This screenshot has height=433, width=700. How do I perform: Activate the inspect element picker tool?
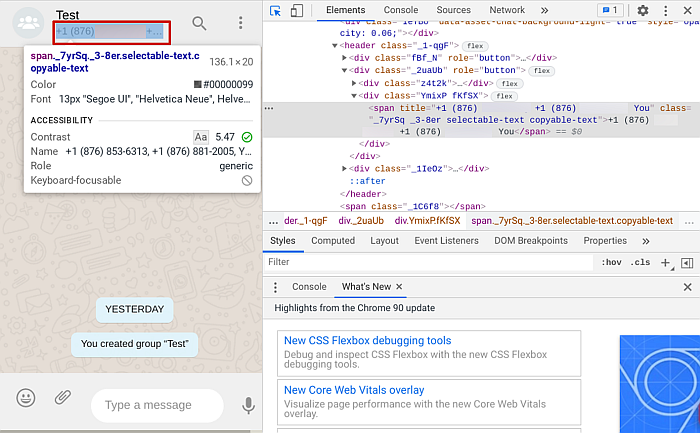(275, 10)
